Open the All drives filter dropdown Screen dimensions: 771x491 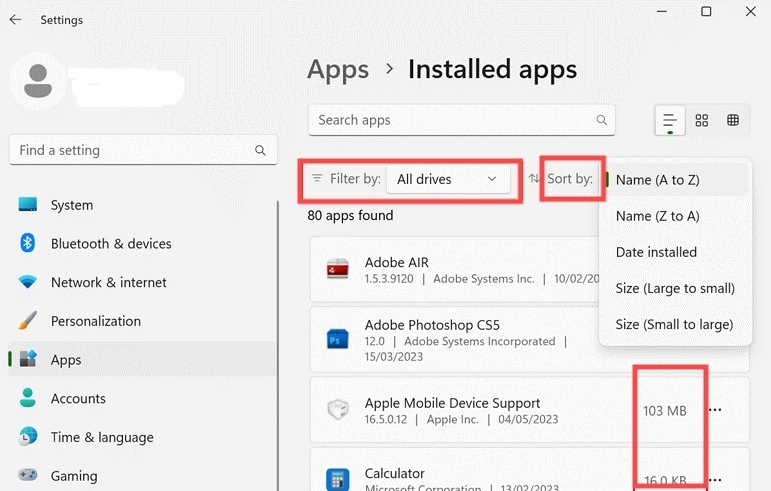(x=448, y=179)
